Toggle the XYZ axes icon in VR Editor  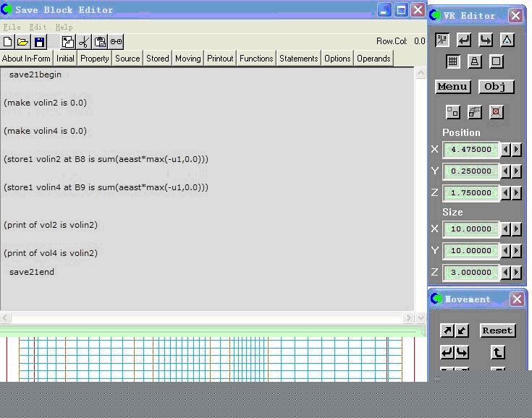coord(442,40)
